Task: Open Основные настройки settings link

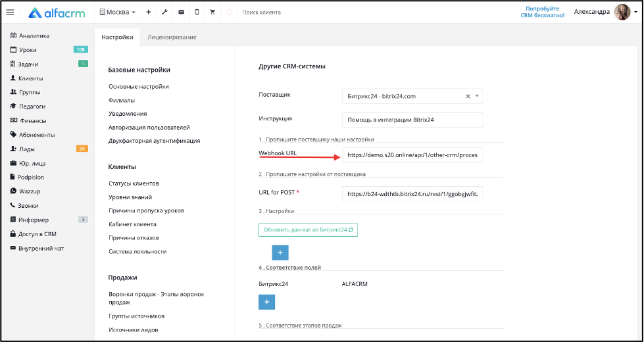Action: click(139, 86)
